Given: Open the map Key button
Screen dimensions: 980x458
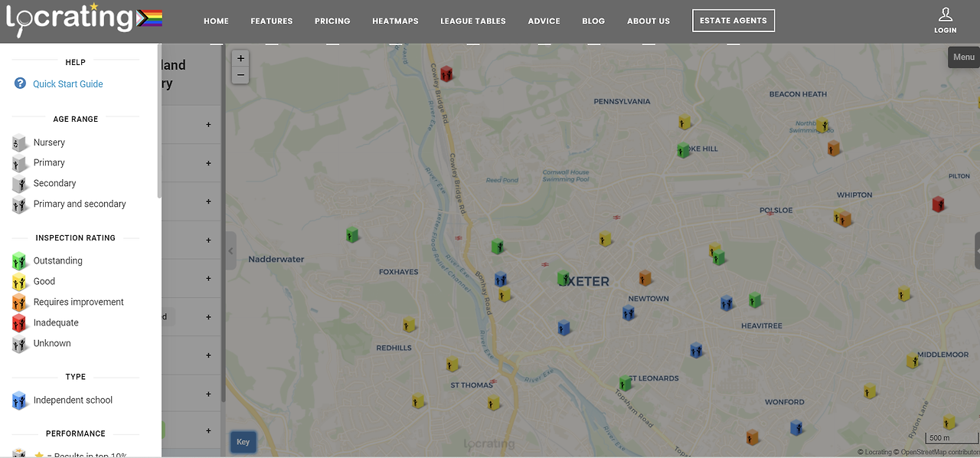Looking at the screenshot, I should [x=243, y=442].
